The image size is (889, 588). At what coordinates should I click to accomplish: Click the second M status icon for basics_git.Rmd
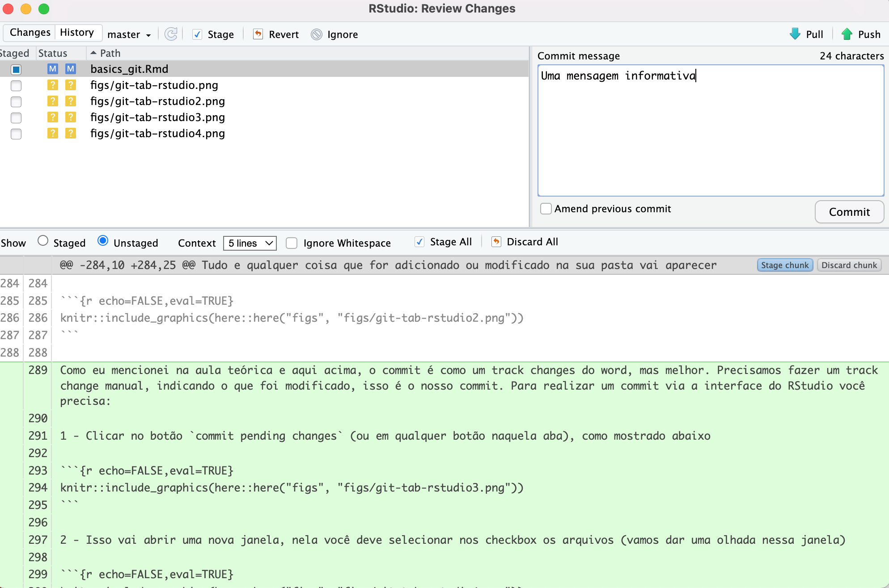click(x=71, y=69)
